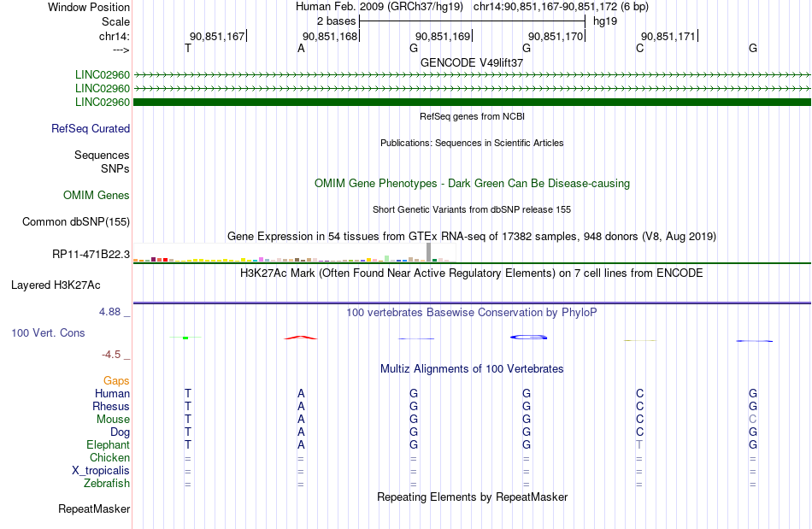The width and height of the screenshot is (812, 529).
Task: Open the OMIM Gene Phenotypes track title
Action: point(472,183)
